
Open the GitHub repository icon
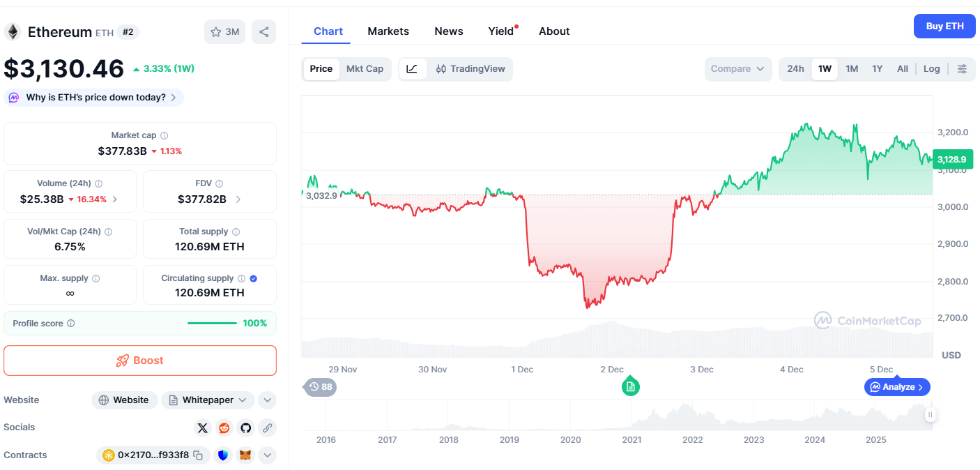pos(245,427)
